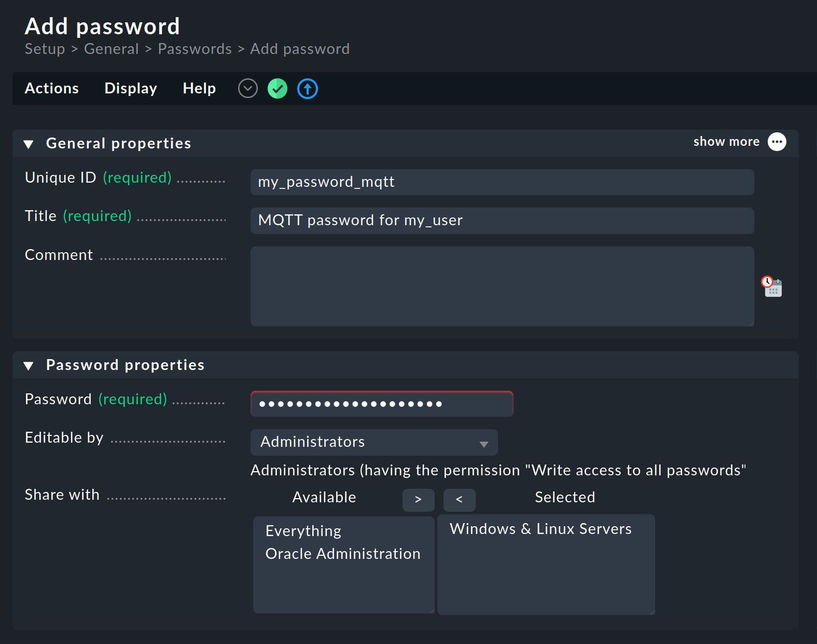Move selection left with the < button
This screenshot has height=644, width=817.
[460, 500]
